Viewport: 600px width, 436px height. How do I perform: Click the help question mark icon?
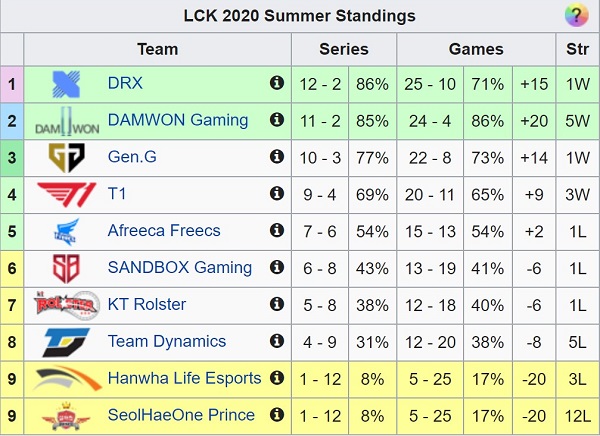point(575,16)
